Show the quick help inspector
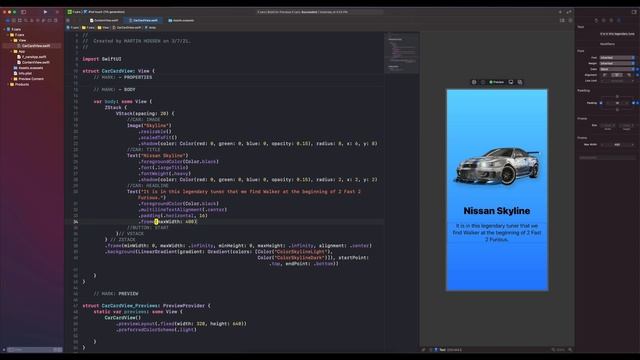 pyautogui.click(x=611, y=20)
